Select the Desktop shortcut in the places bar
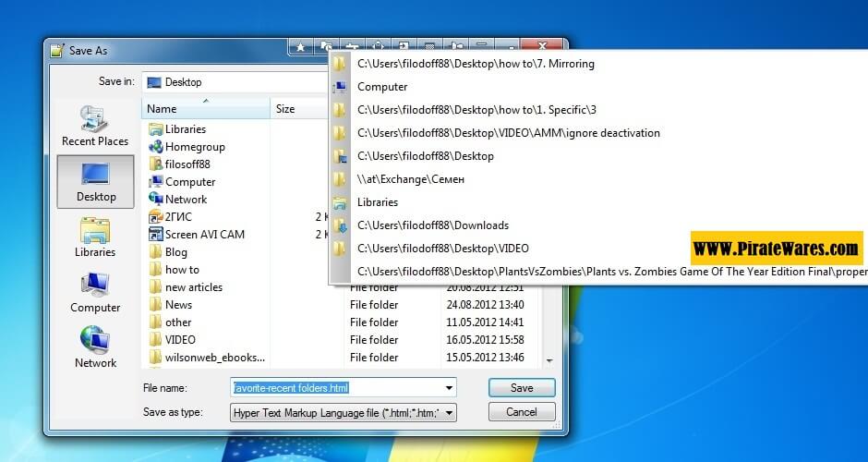This screenshot has width=868, height=462. pos(96,182)
